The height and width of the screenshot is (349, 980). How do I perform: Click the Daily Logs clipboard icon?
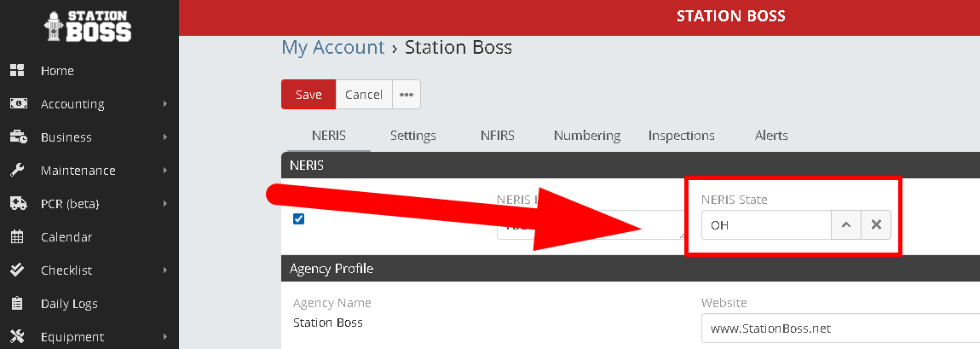click(x=17, y=304)
